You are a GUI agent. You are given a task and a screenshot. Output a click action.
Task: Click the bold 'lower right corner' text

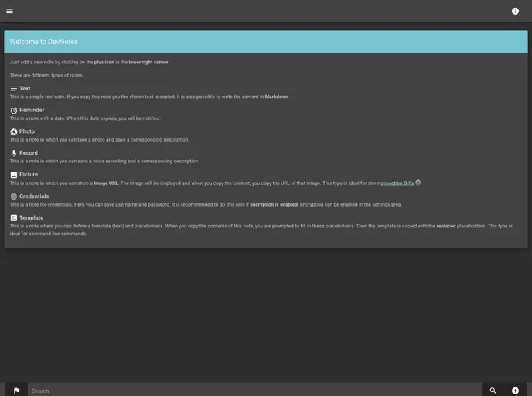148,62
